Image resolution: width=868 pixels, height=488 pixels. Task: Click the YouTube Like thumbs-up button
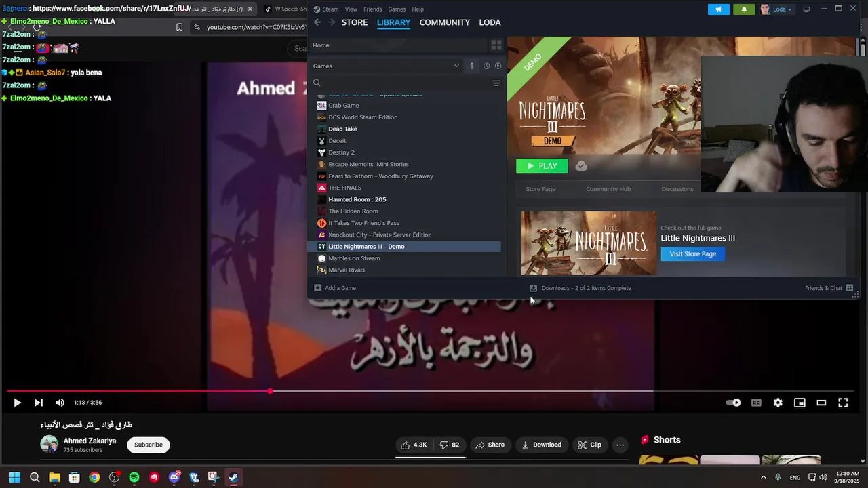coord(414,445)
